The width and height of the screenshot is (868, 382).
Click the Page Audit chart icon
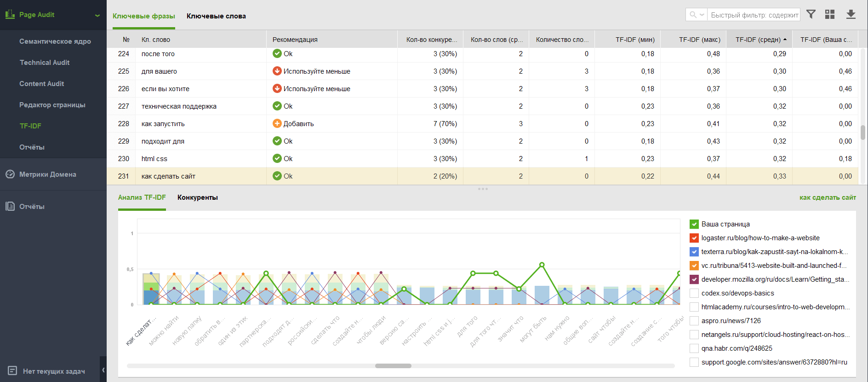click(x=10, y=15)
